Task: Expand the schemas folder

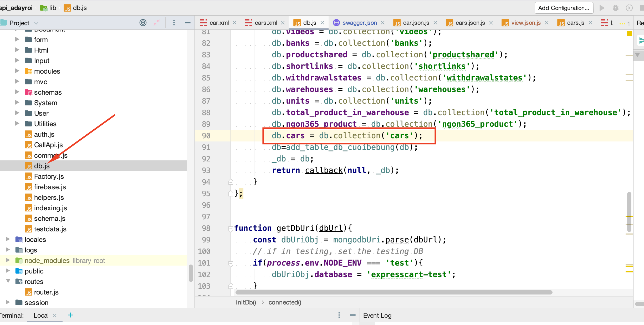Action: [x=17, y=92]
